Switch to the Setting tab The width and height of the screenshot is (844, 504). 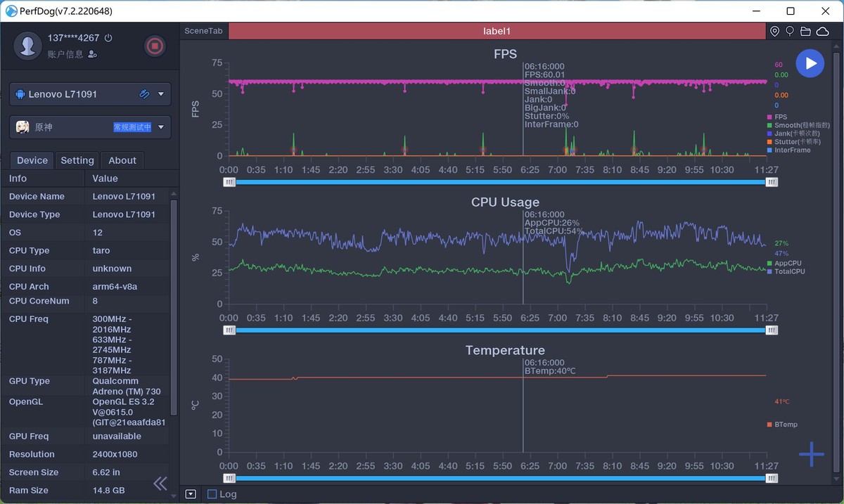click(77, 160)
